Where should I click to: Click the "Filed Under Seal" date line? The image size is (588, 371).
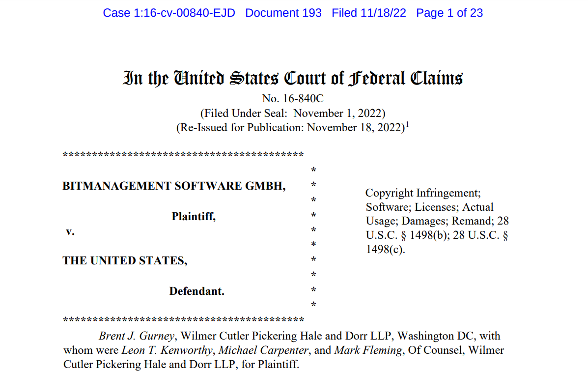point(293,113)
